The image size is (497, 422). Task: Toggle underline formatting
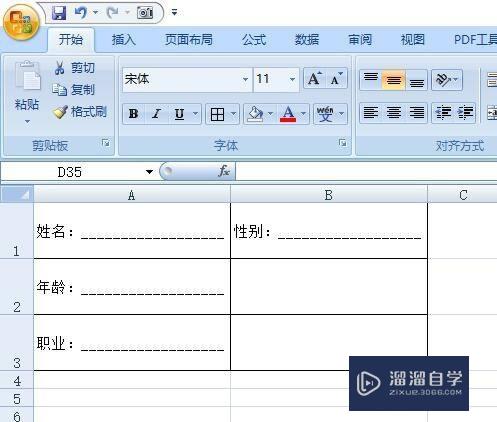point(179,114)
